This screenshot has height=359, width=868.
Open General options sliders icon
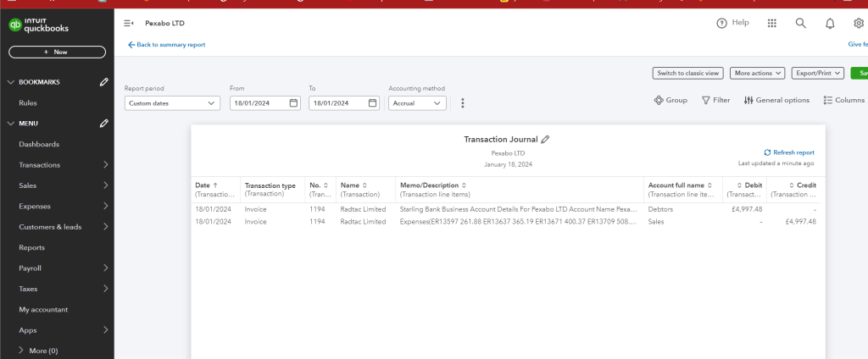748,100
